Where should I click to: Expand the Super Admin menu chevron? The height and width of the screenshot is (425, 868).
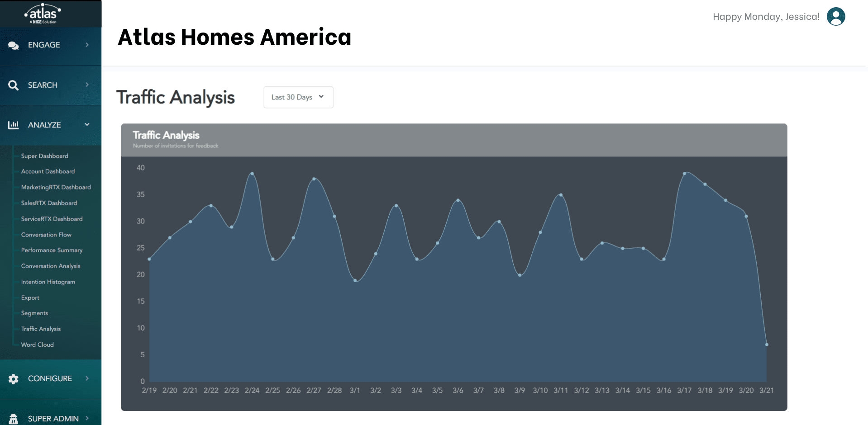pyautogui.click(x=87, y=418)
